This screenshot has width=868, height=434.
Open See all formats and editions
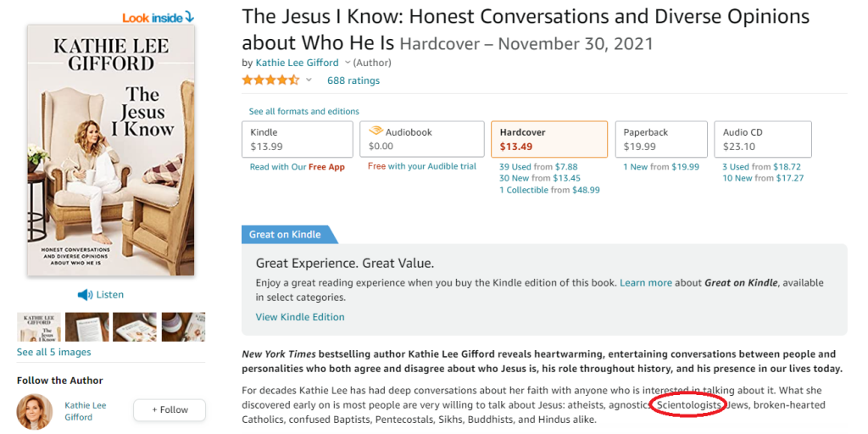[x=304, y=111]
